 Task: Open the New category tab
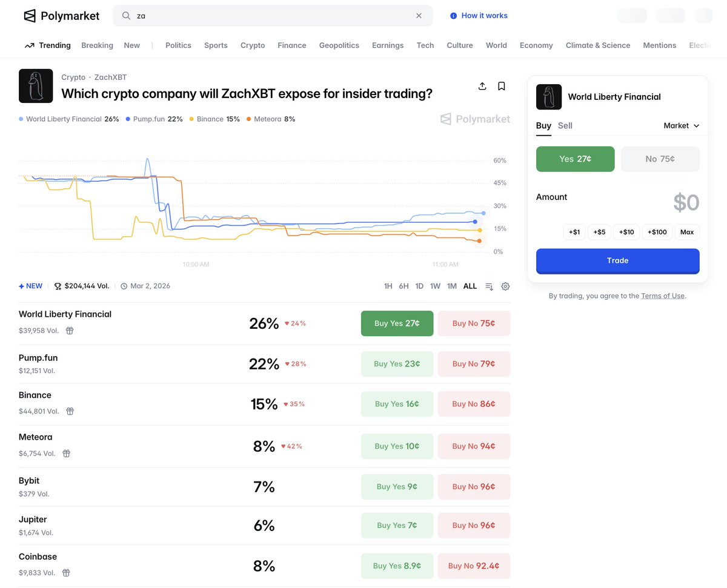(131, 45)
